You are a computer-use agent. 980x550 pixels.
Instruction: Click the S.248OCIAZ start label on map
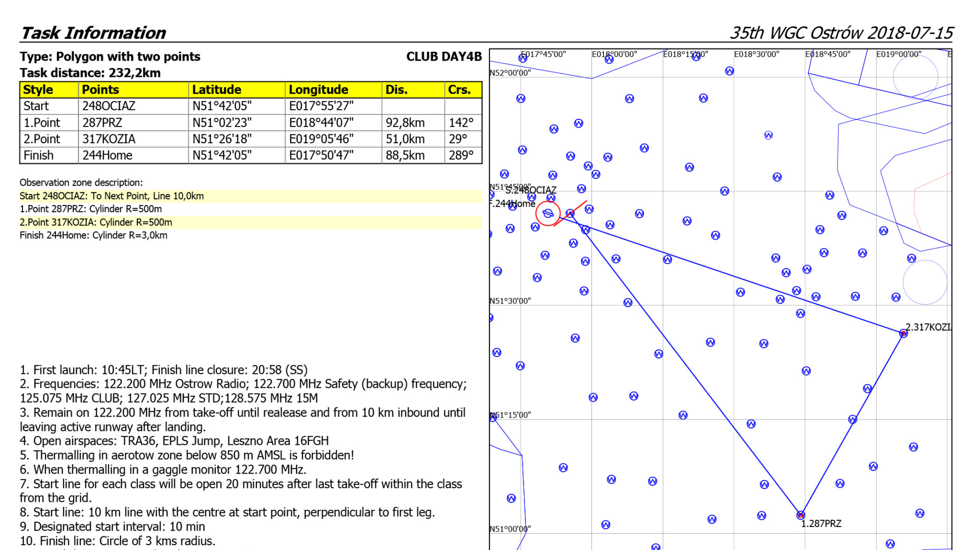pos(531,190)
